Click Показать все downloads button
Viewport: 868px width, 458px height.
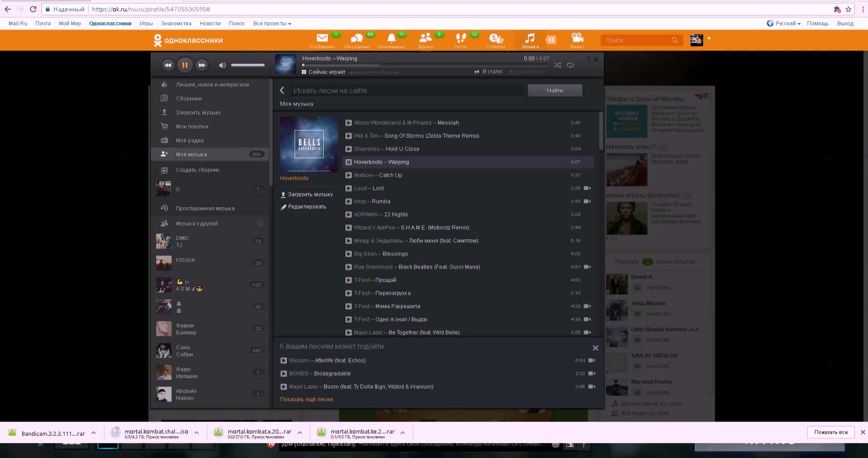coord(831,432)
